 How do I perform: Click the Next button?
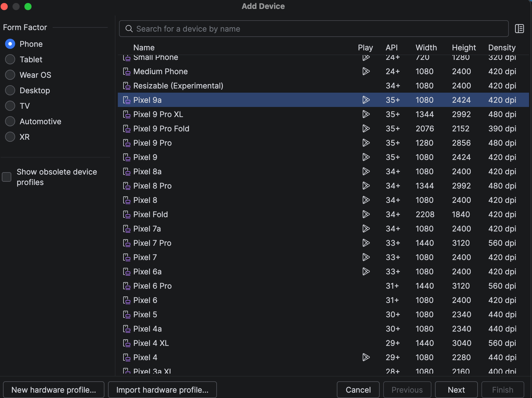click(x=456, y=390)
